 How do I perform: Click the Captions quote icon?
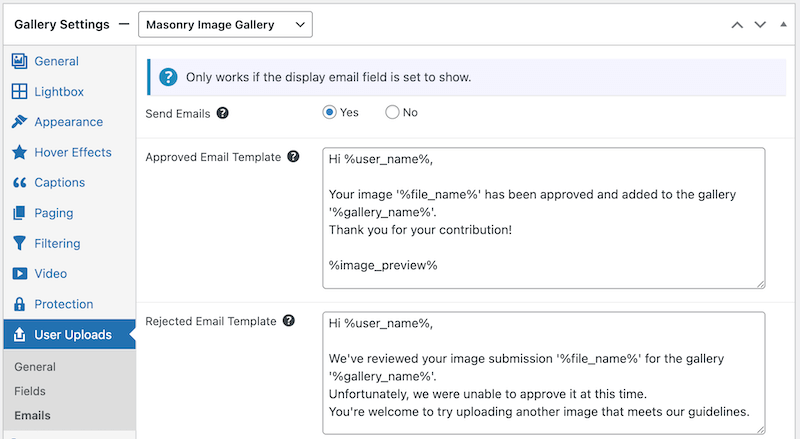tap(19, 182)
